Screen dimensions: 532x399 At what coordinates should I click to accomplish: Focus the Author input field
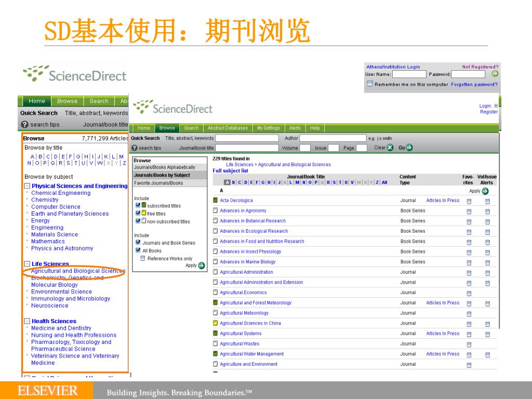click(333, 138)
